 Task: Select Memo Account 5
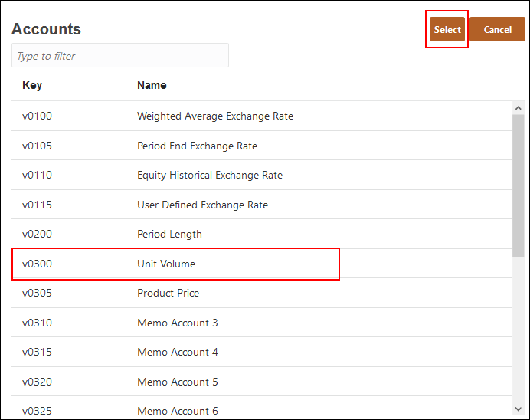[x=261, y=382]
